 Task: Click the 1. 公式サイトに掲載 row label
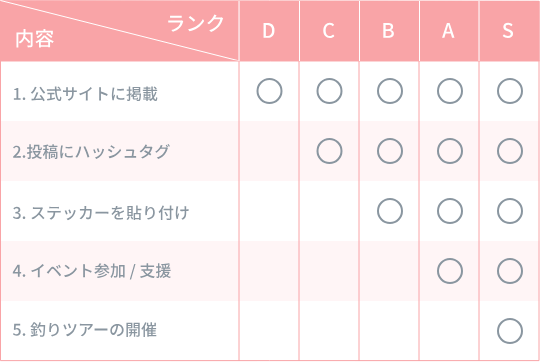pos(85,94)
